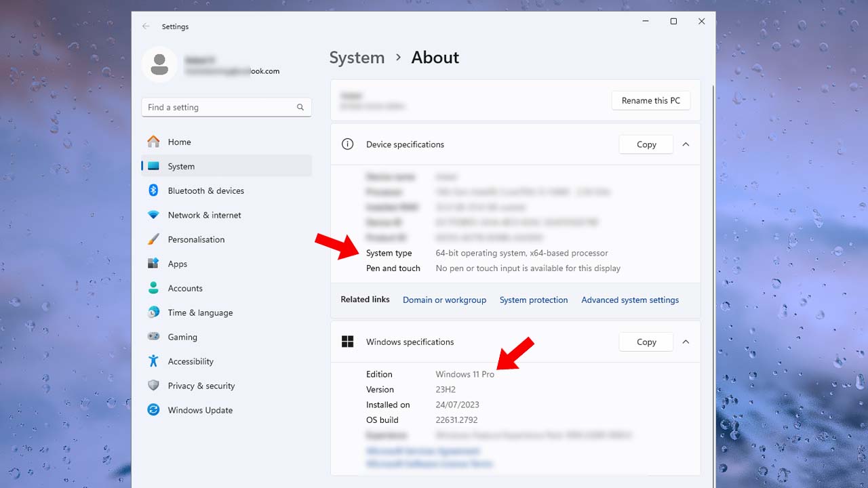Select Home in the navigation sidebar
Viewport: 868px width, 488px height.
point(179,142)
